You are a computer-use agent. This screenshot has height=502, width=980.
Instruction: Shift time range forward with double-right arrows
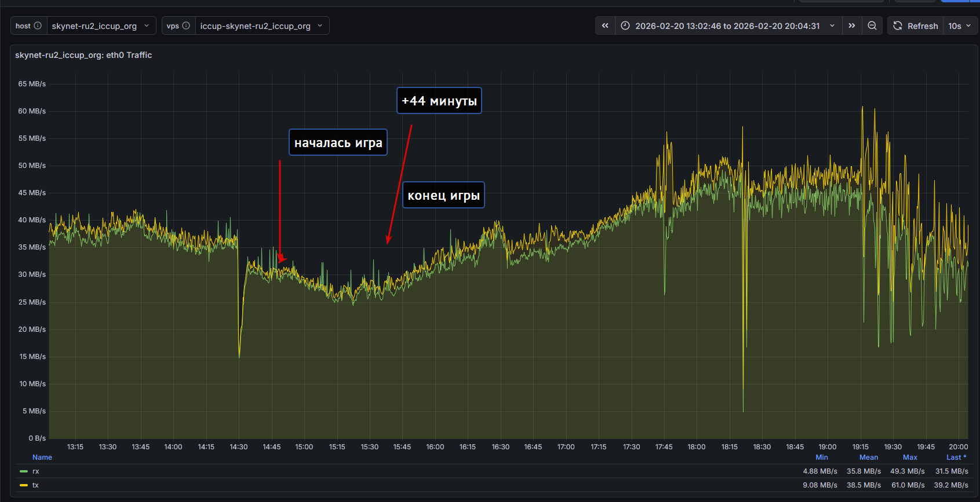[x=851, y=25]
